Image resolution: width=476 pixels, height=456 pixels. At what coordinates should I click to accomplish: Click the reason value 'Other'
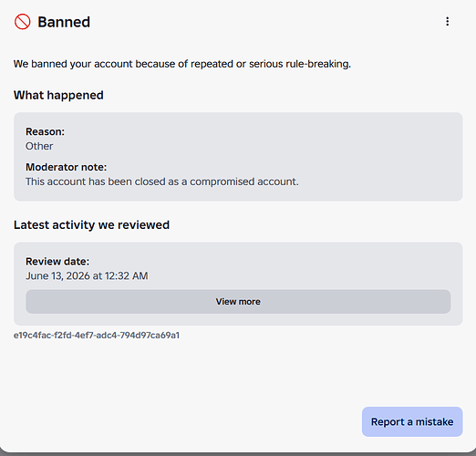point(39,146)
